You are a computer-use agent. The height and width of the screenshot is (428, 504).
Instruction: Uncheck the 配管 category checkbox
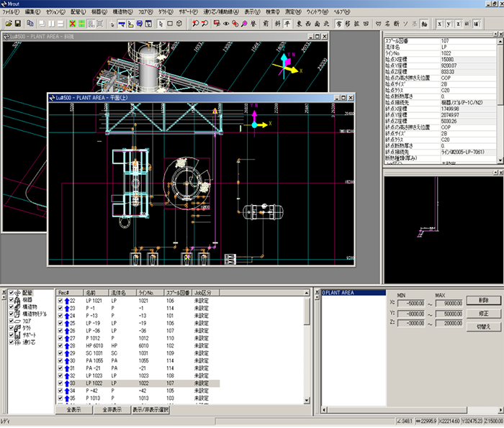(12, 293)
